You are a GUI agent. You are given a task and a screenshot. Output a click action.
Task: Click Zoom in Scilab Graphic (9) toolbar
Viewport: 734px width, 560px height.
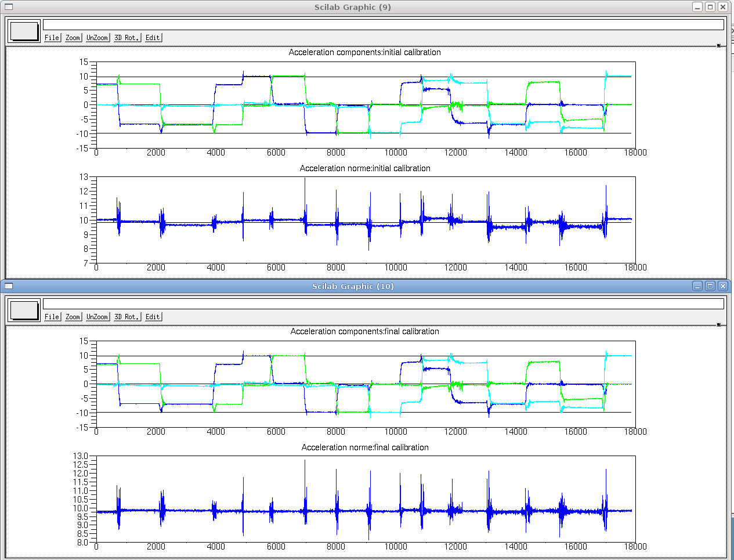(73, 38)
